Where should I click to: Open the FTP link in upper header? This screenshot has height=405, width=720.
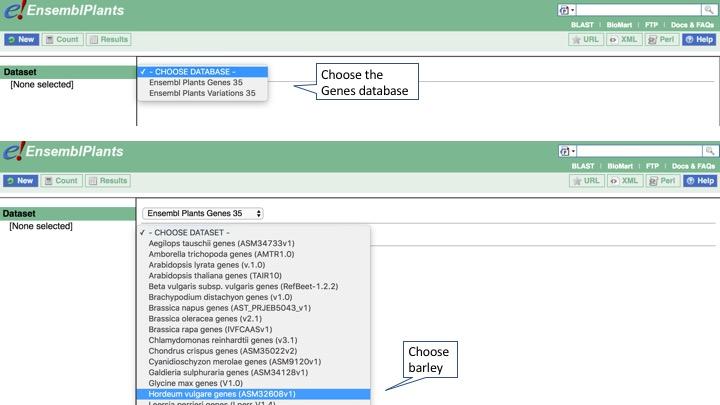(651, 25)
